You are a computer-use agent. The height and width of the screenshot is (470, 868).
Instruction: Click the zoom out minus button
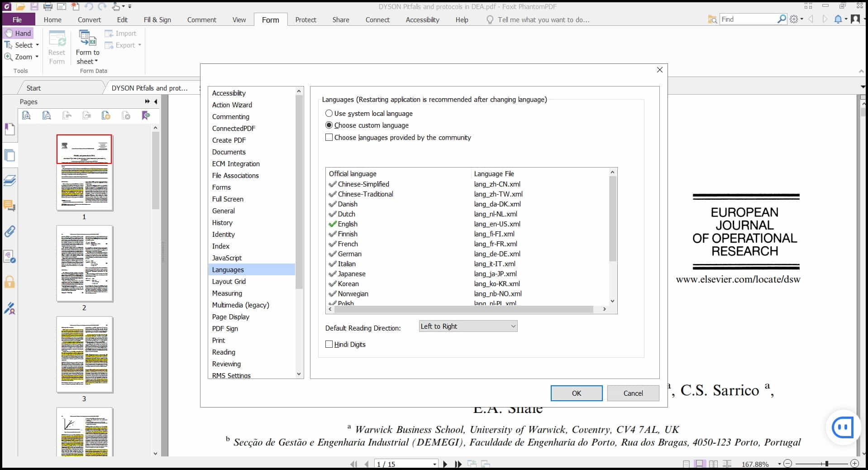click(788, 464)
